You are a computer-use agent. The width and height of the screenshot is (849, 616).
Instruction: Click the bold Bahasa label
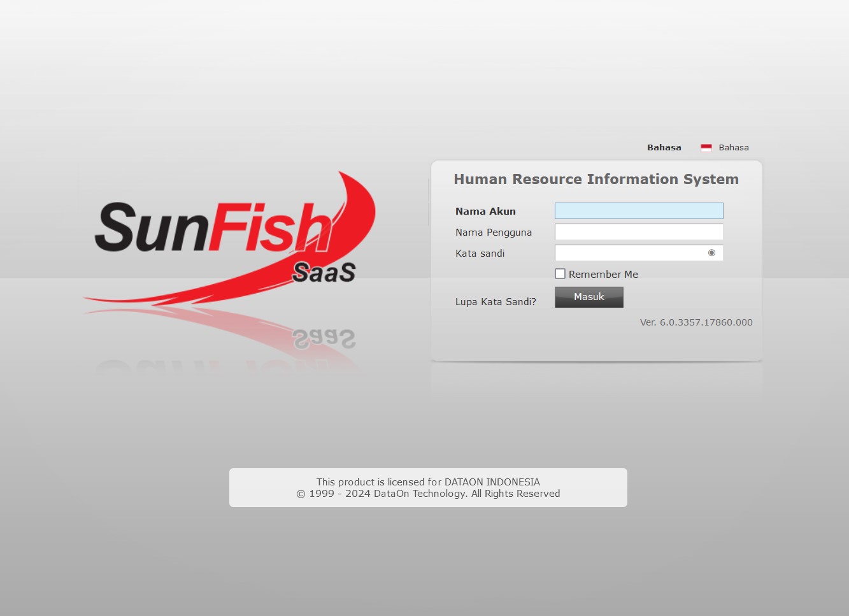[x=664, y=147]
